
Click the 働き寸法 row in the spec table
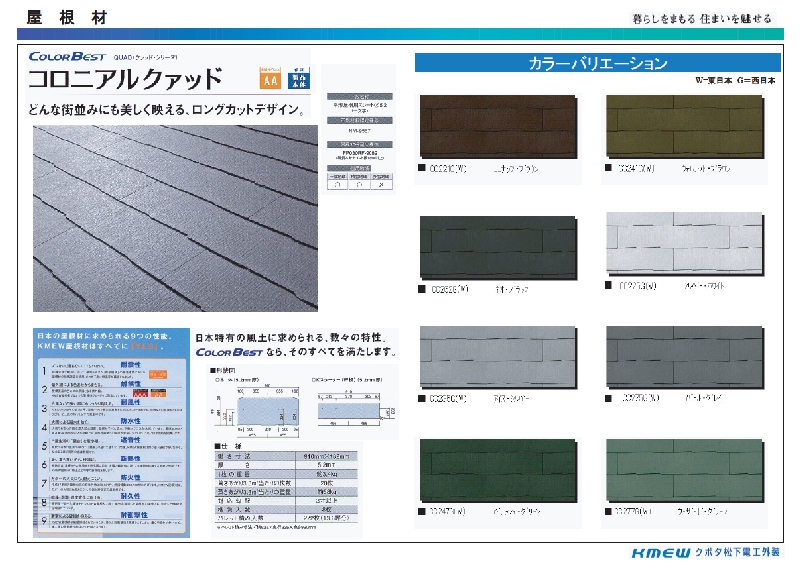click(x=286, y=456)
